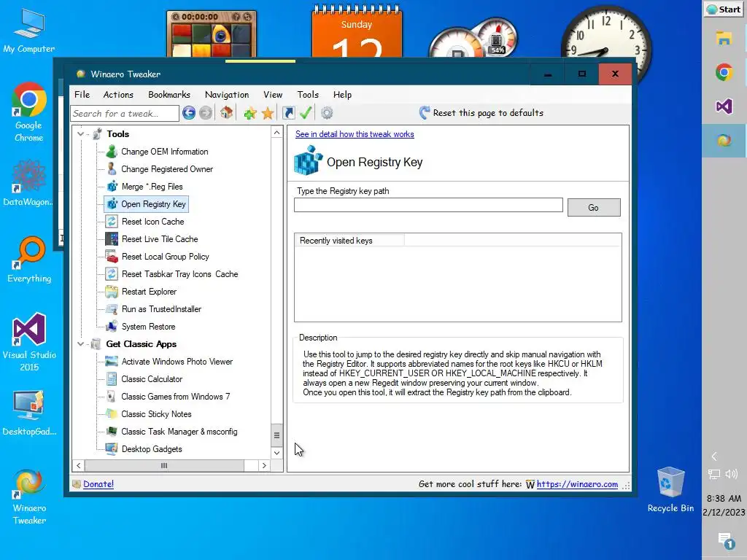Open the File menu
This screenshot has width=747, height=560.
[x=82, y=94]
